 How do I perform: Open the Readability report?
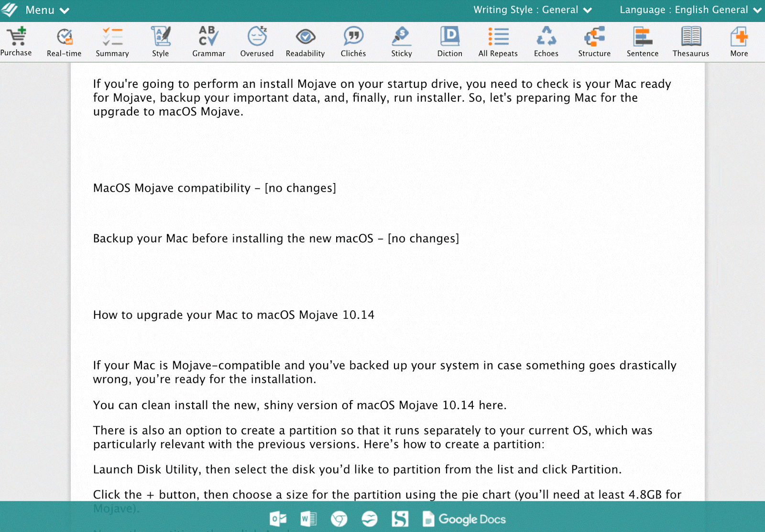(x=306, y=42)
